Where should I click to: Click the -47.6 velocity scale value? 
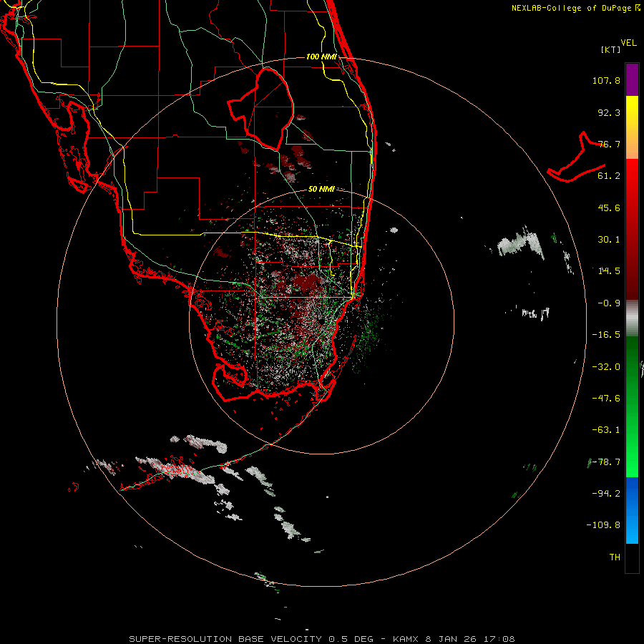coord(606,399)
